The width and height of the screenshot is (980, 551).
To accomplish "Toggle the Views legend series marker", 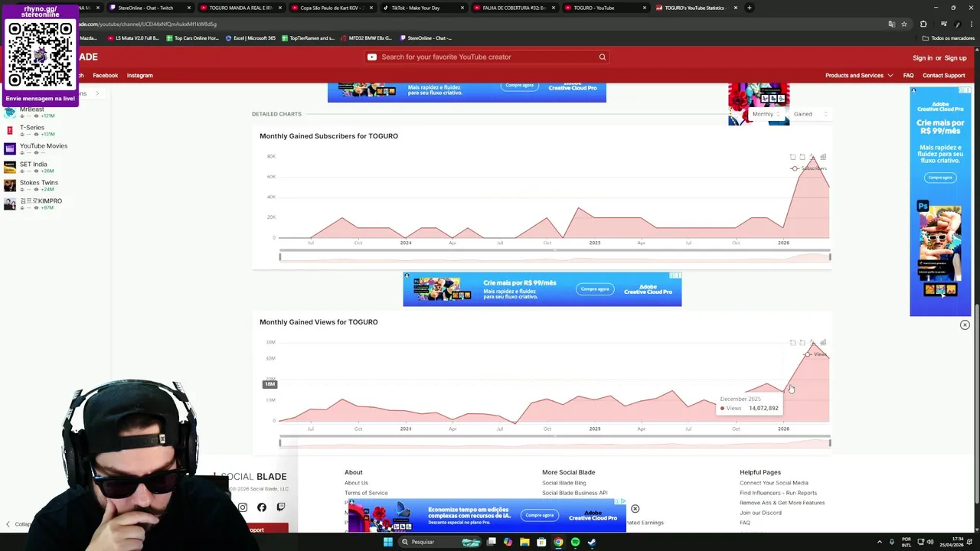I will [x=808, y=354].
